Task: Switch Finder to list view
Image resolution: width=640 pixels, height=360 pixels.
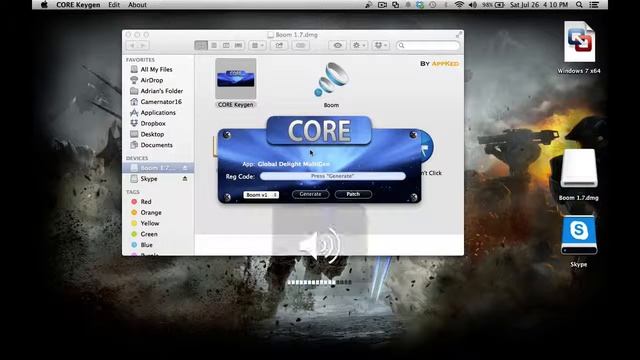Action: click(214, 45)
